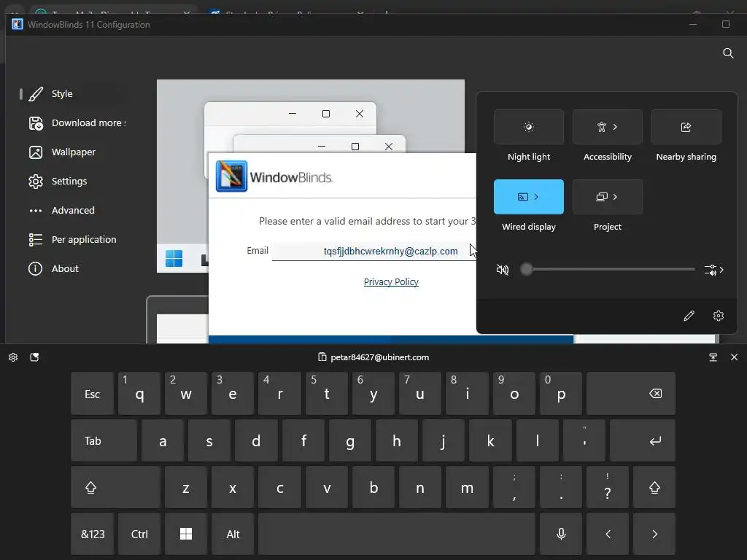This screenshot has width=747, height=560.
Task: Tap the p key
Action: click(x=561, y=394)
